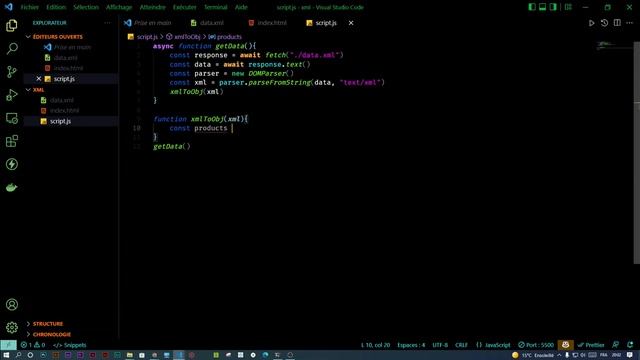Open the Exécuter menu
This screenshot has height=360, width=640.
(x=184, y=7)
